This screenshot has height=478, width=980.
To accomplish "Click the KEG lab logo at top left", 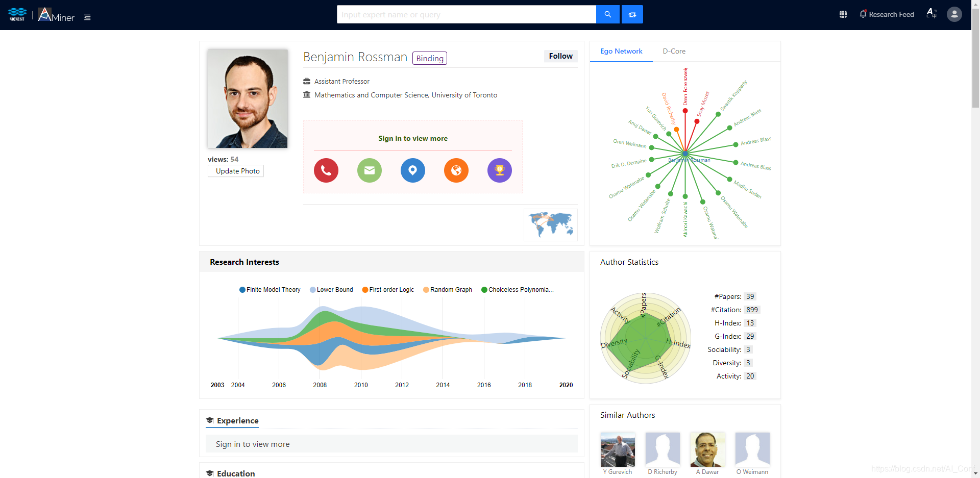I will (x=17, y=14).
